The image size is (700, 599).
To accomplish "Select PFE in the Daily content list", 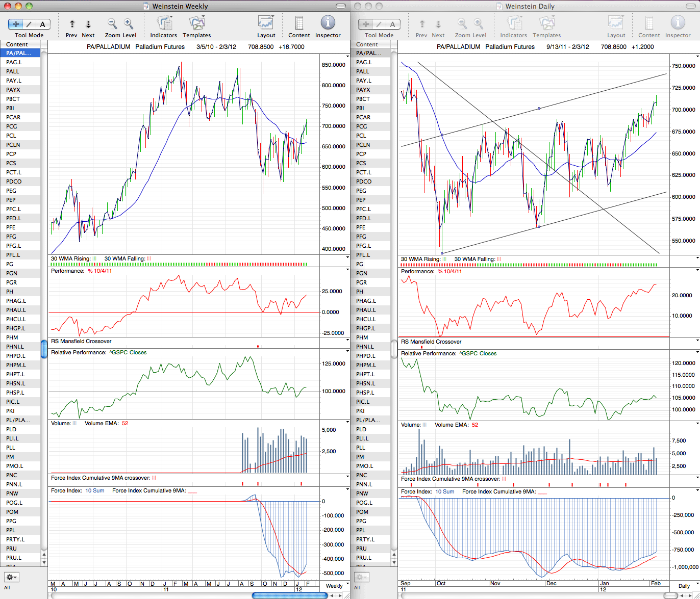I will [x=370, y=227].
